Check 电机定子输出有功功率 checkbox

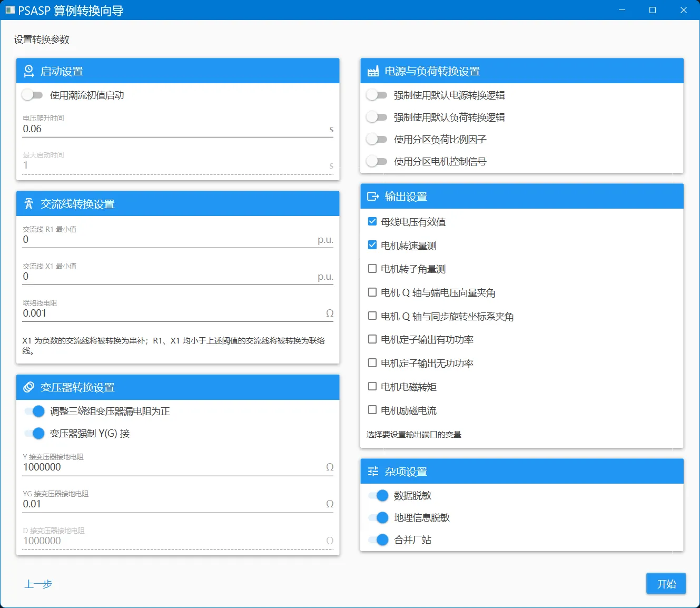pos(372,339)
